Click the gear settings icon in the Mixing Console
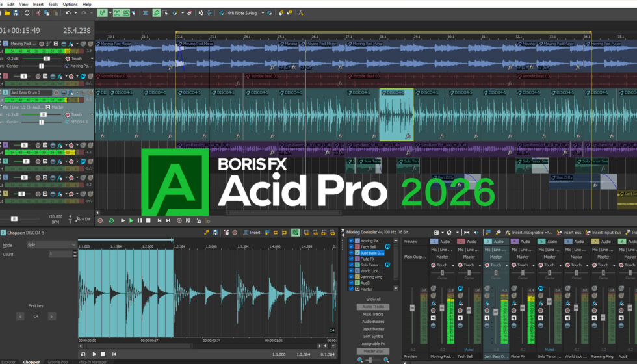The image size is (637, 364). tap(449, 233)
